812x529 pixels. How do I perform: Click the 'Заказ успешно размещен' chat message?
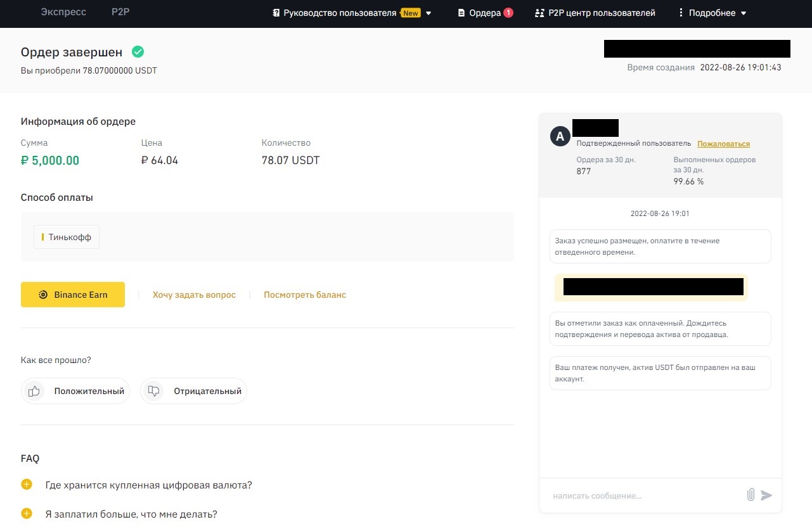pos(660,246)
